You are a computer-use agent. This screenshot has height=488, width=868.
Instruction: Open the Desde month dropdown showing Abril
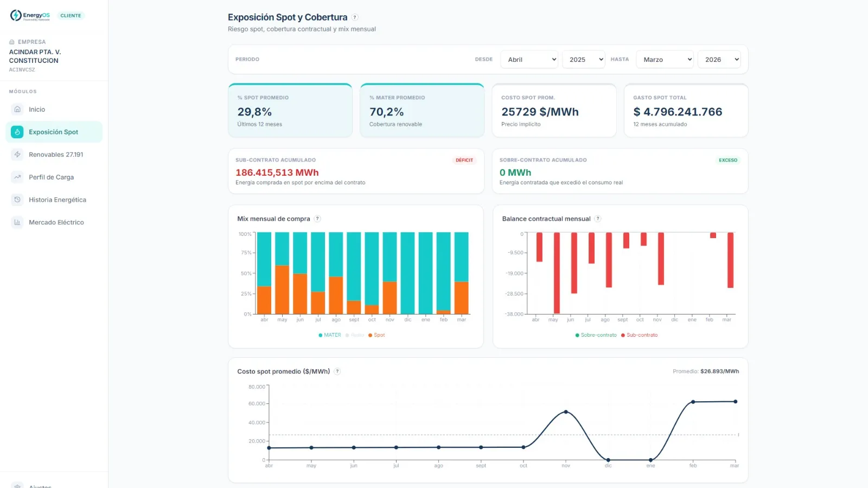pos(529,60)
